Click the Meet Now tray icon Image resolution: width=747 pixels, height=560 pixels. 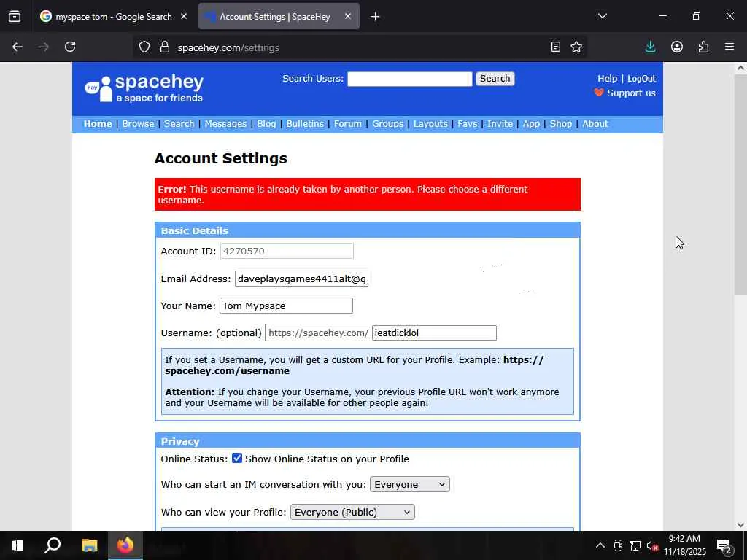coord(618,545)
